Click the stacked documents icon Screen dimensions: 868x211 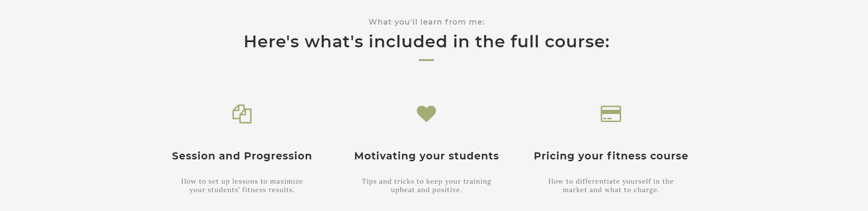coord(242,114)
